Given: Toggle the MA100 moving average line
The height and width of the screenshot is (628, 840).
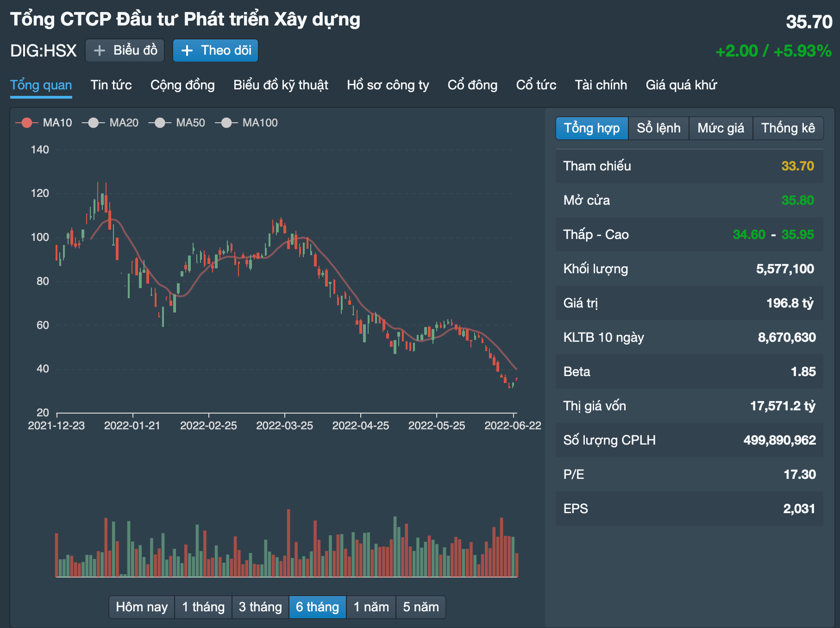Looking at the screenshot, I should tap(247, 123).
